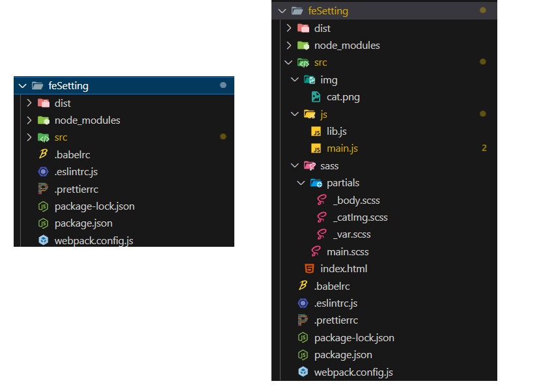Collapse src folder chevron in right panel
This screenshot has width=537, height=392.
[x=288, y=63]
